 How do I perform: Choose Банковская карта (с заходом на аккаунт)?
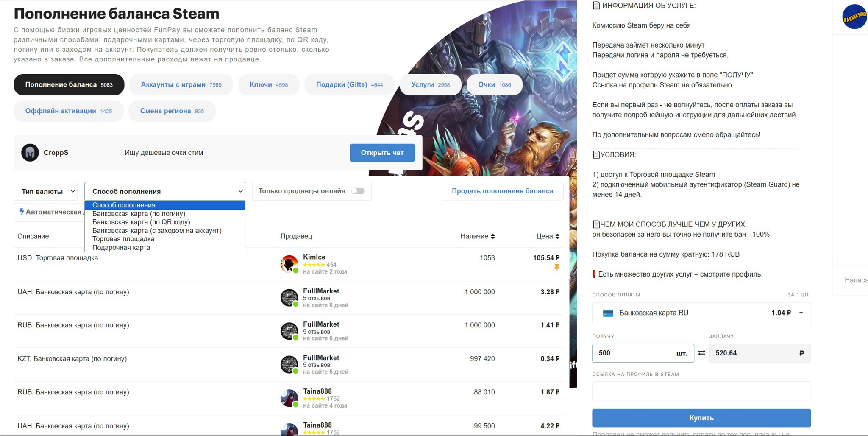(x=164, y=230)
